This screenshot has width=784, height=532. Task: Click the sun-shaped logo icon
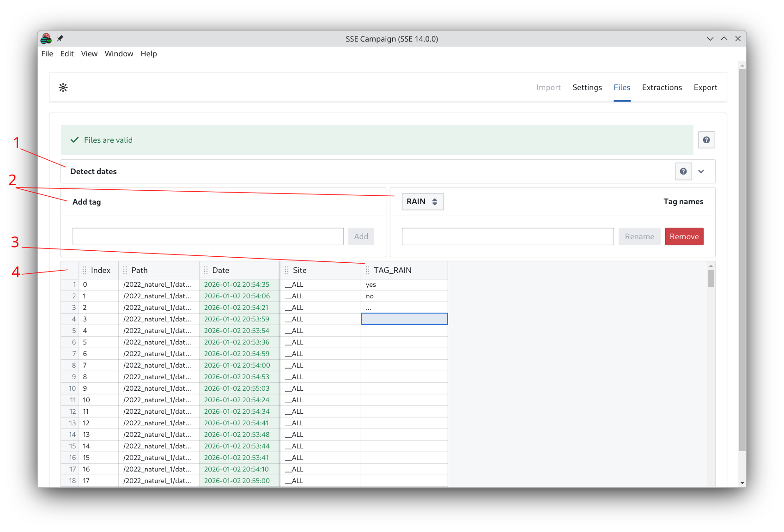(x=63, y=87)
